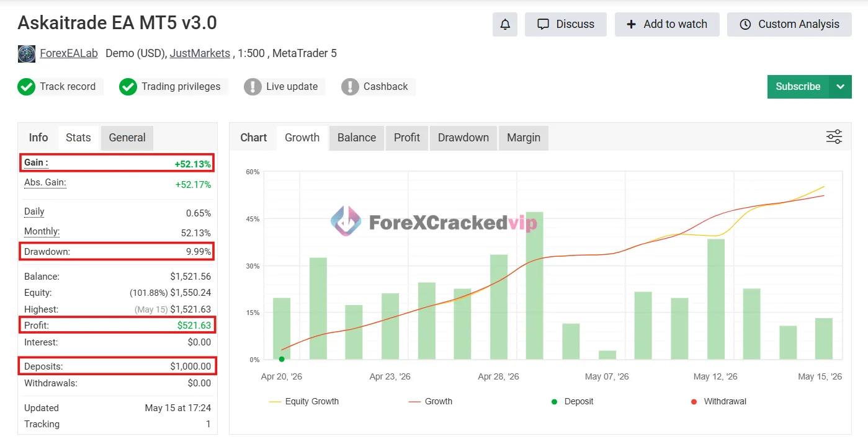Click the Live update exclamation icon
This screenshot has height=444, width=868.
click(253, 87)
